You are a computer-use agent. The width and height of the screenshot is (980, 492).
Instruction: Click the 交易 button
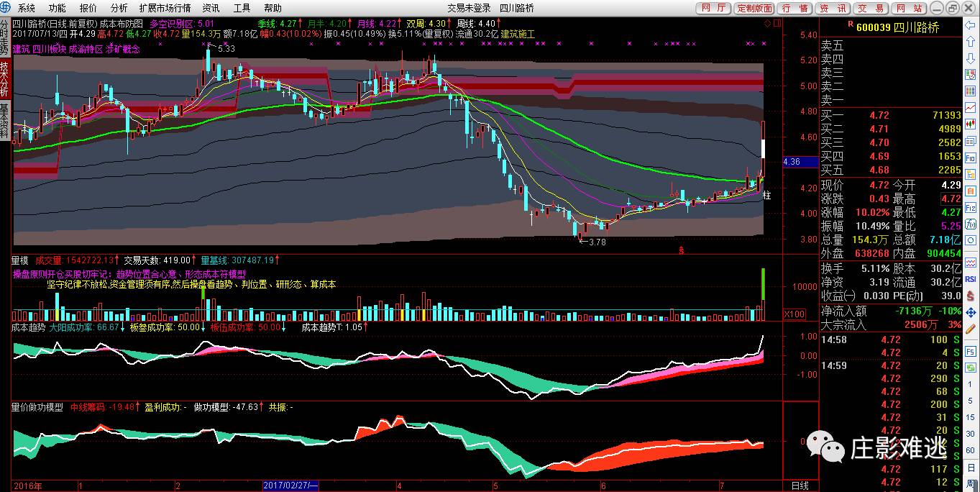(x=871, y=8)
